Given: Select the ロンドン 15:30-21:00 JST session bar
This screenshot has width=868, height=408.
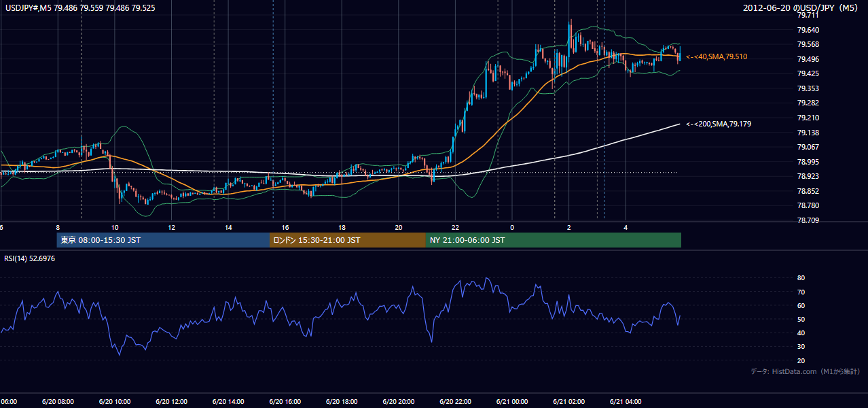Looking at the screenshot, I should (x=348, y=240).
